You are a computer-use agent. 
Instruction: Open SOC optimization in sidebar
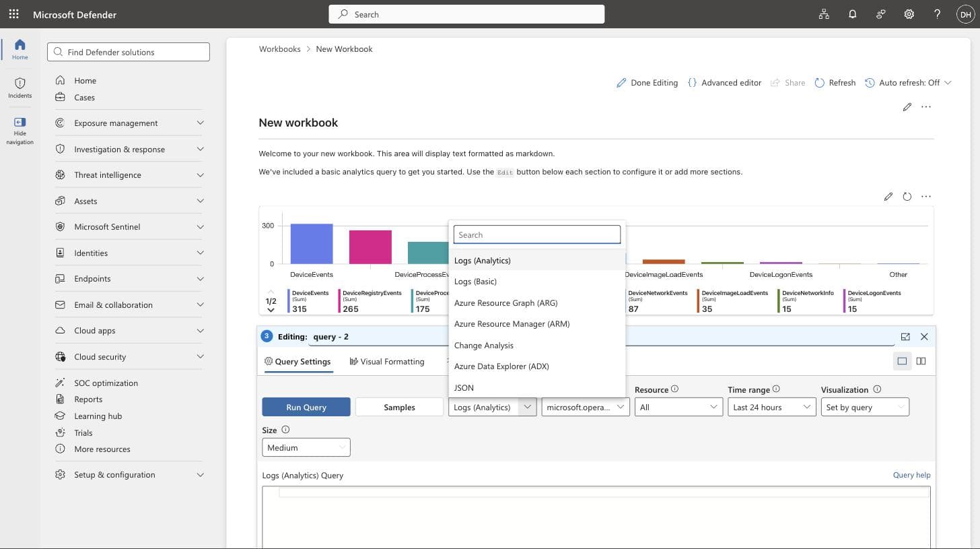click(106, 383)
